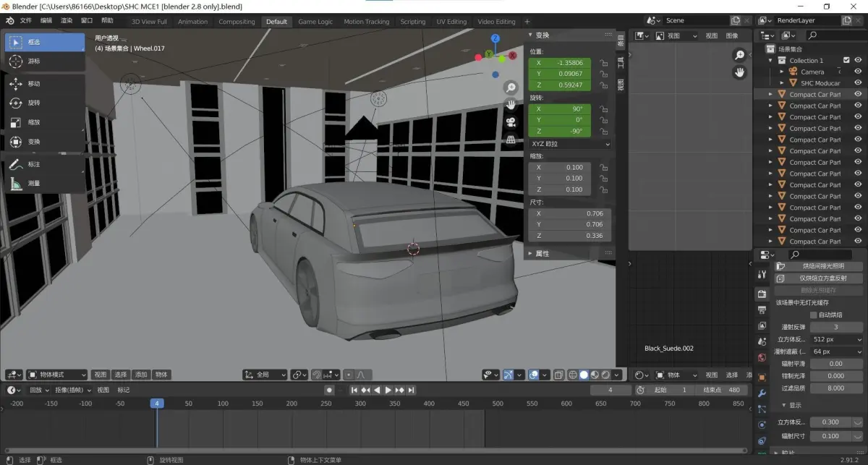Open the 渲染 menu
Viewport: 868px width, 465px height.
click(67, 21)
